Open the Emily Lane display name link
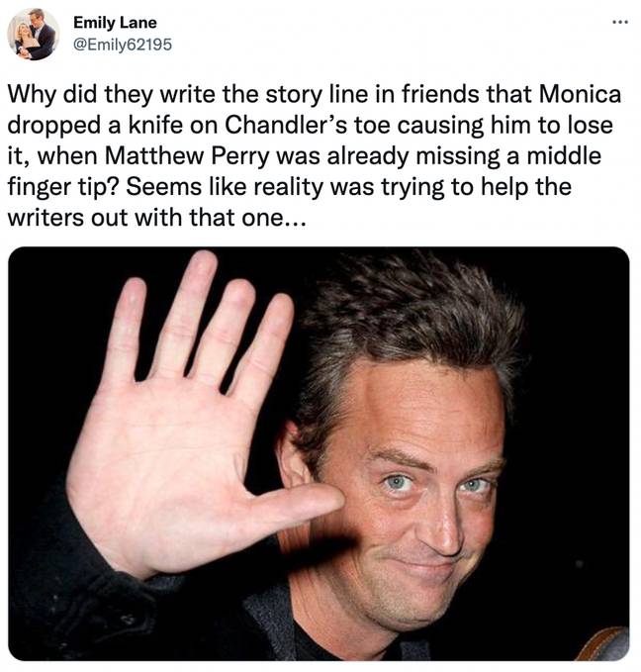Image resolution: width=641 pixels, height=672 pixels. pos(115,23)
